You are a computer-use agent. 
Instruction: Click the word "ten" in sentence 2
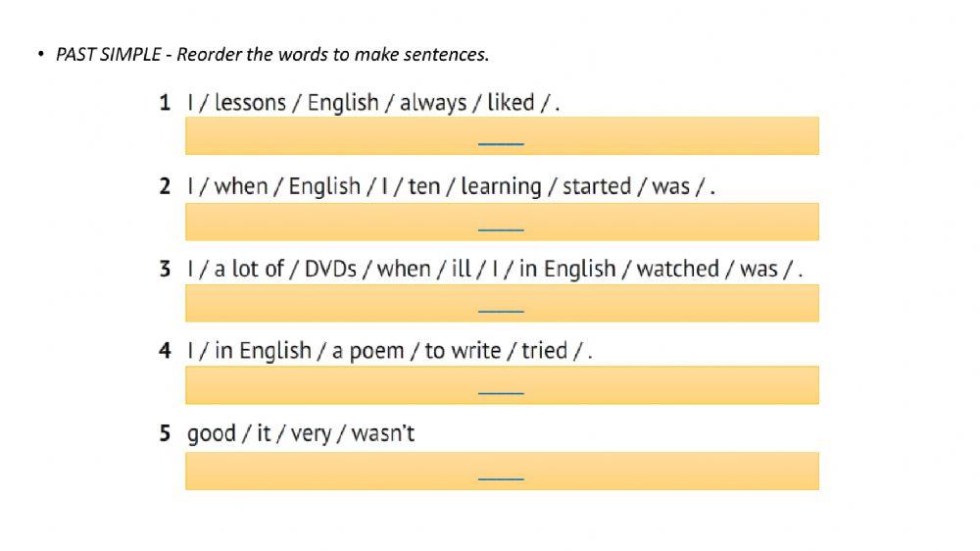point(424,186)
